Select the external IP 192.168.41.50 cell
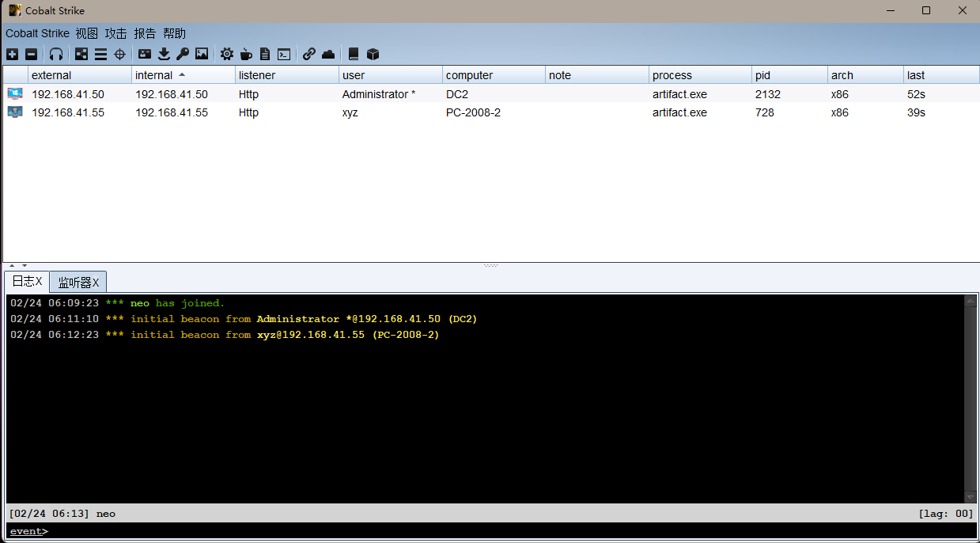This screenshot has width=980, height=543. pyautogui.click(x=80, y=94)
